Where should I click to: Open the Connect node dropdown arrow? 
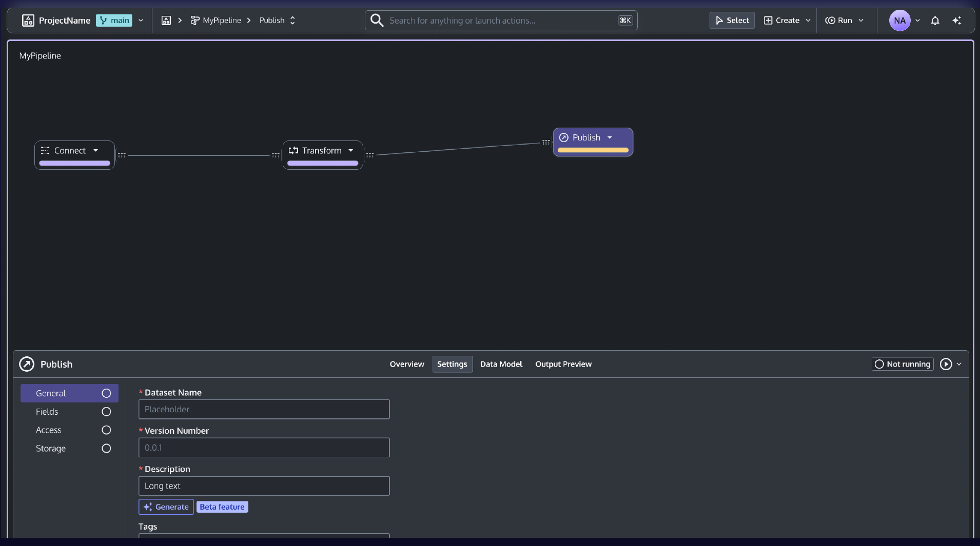click(x=95, y=151)
